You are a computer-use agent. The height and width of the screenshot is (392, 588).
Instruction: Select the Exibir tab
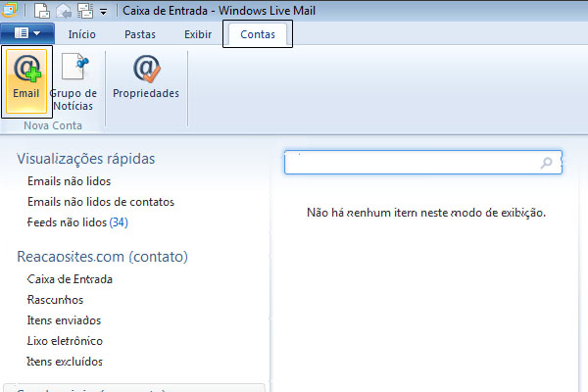point(198,34)
